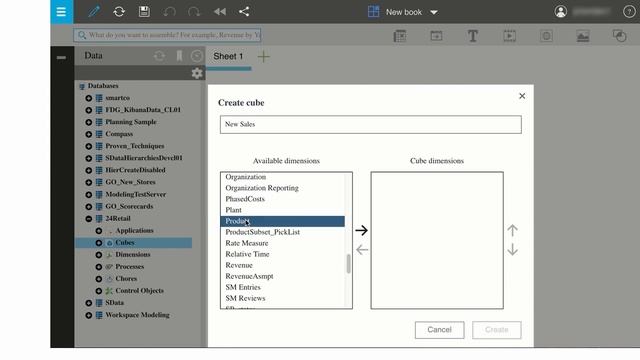Select 'Rate Measure' dimension

click(247, 243)
